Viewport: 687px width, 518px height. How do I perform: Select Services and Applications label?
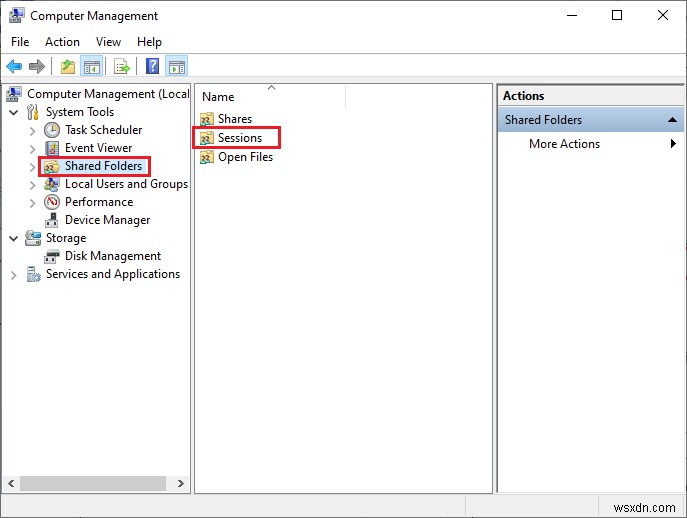(113, 273)
